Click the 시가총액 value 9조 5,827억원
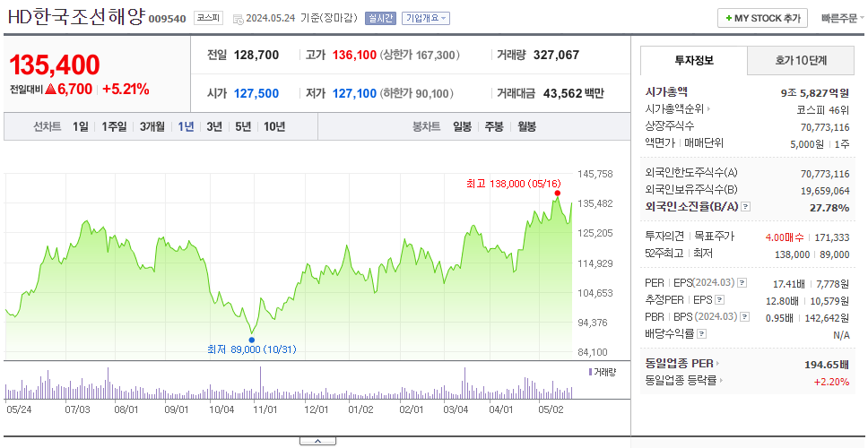 coord(815,93)
